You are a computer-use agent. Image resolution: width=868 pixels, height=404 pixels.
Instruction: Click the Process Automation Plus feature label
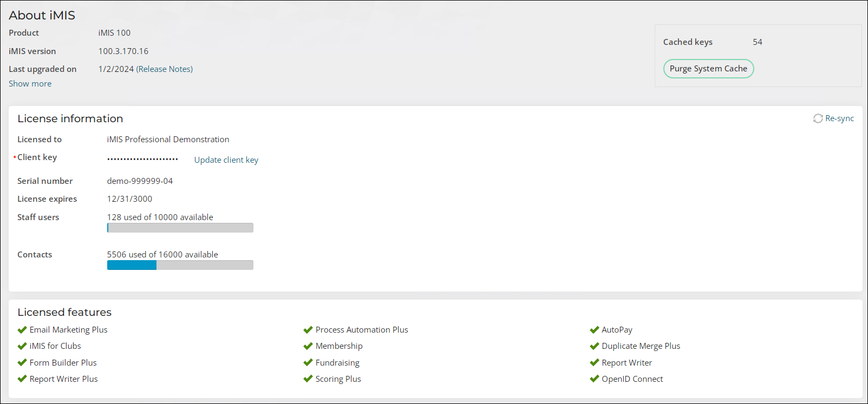pos(362,330)
